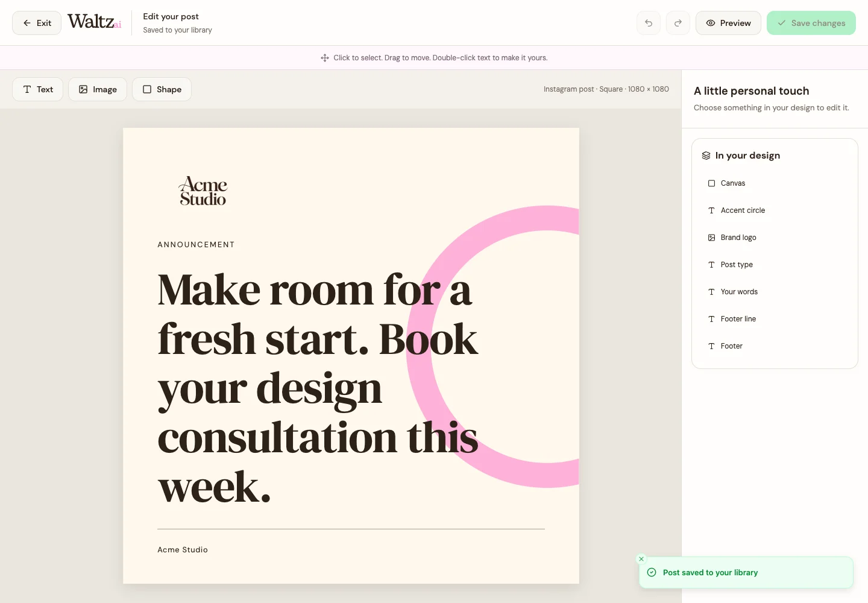Click the 'Click to select. Drag to move' hint
Viewport: 868px width, 603px height.
(x=441, y=58)
